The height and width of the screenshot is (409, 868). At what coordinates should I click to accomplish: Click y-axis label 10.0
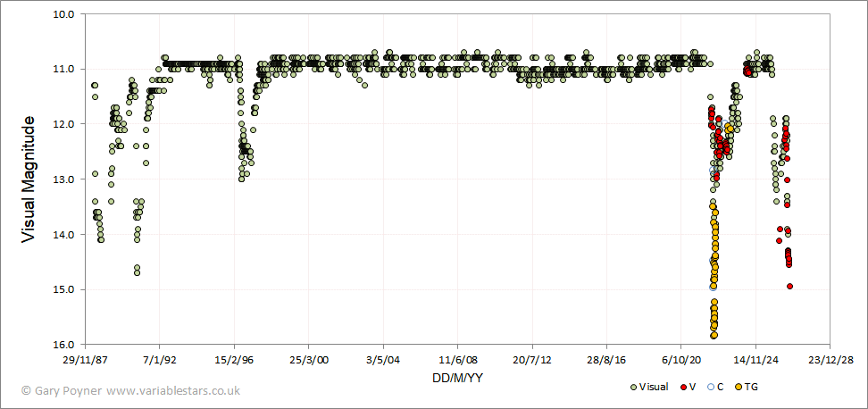63,13
